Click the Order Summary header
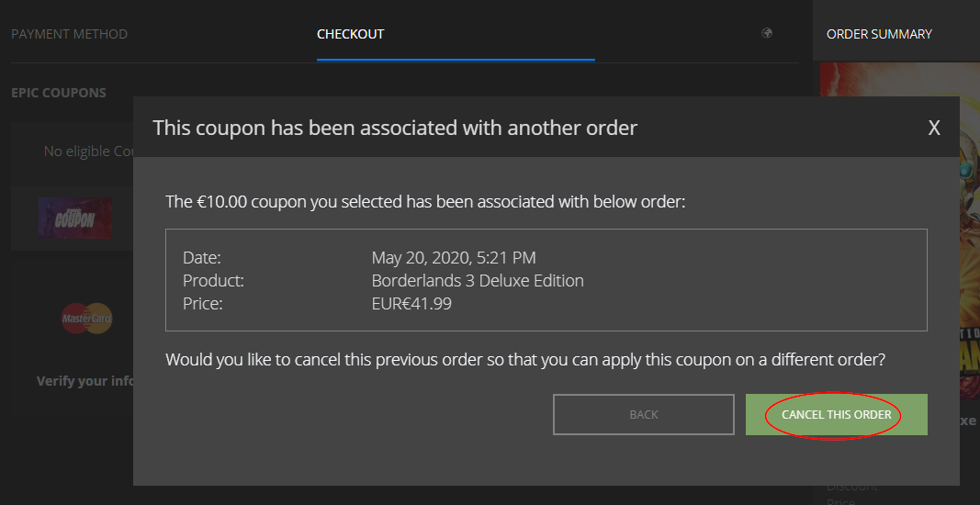The image size is (980, 505). tap(879, 34)
